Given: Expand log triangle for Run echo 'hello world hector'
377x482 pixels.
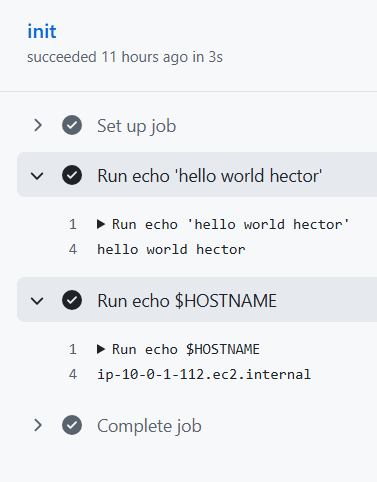Looking at the screenshot, I should (101, 224).
